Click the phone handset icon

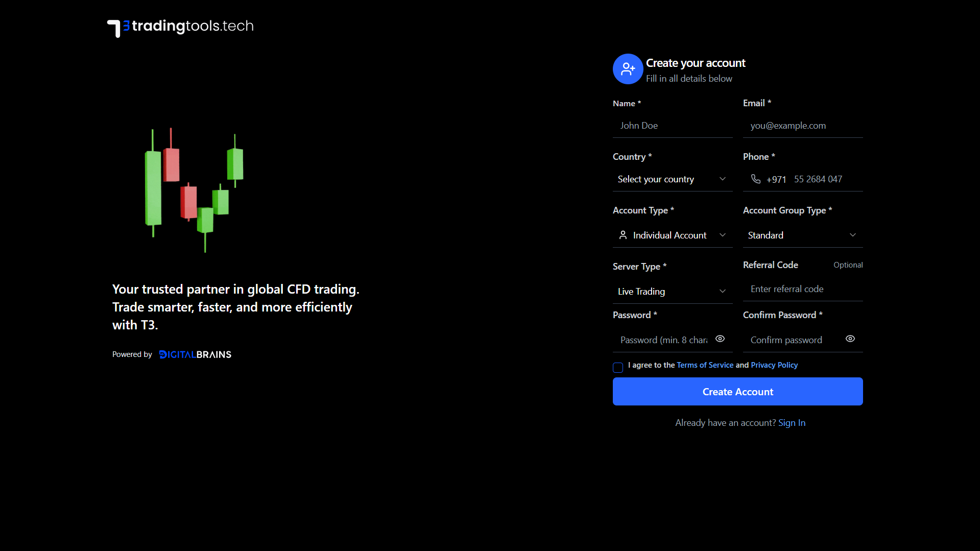tap(756, 179)
